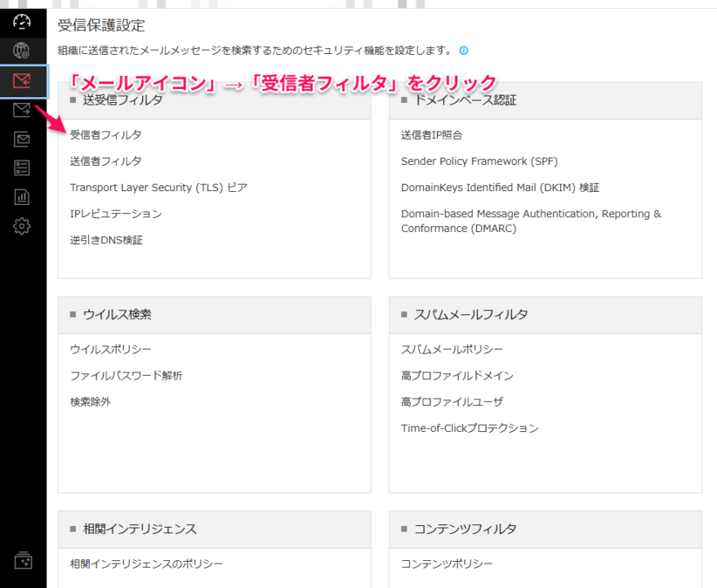The height and width of the screenshot is (588, 717).
Task: Click Transport Layer Security (TLS) ピア
Action: 158,187
